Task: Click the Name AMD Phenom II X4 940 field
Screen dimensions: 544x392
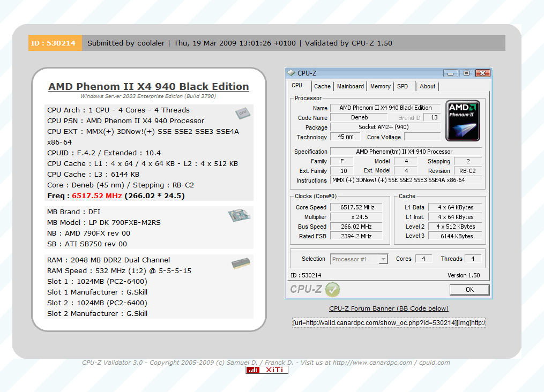Action: (x=385, y=108)
